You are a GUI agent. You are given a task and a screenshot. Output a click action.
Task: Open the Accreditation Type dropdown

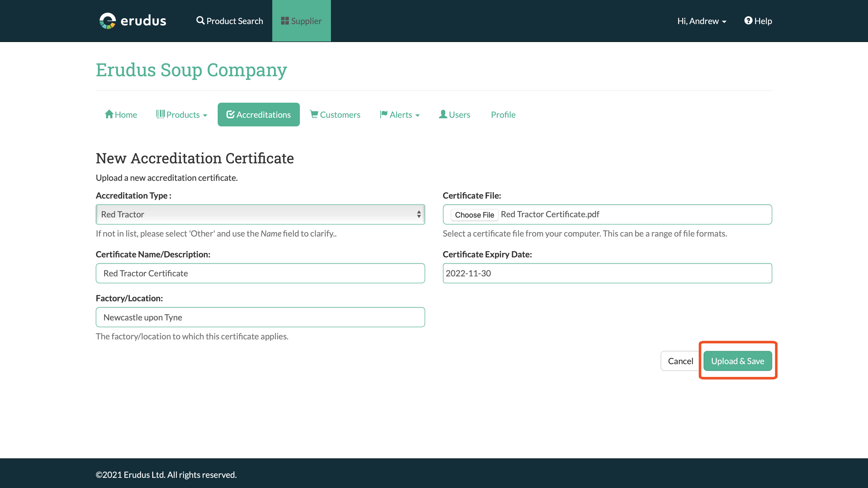260,214
